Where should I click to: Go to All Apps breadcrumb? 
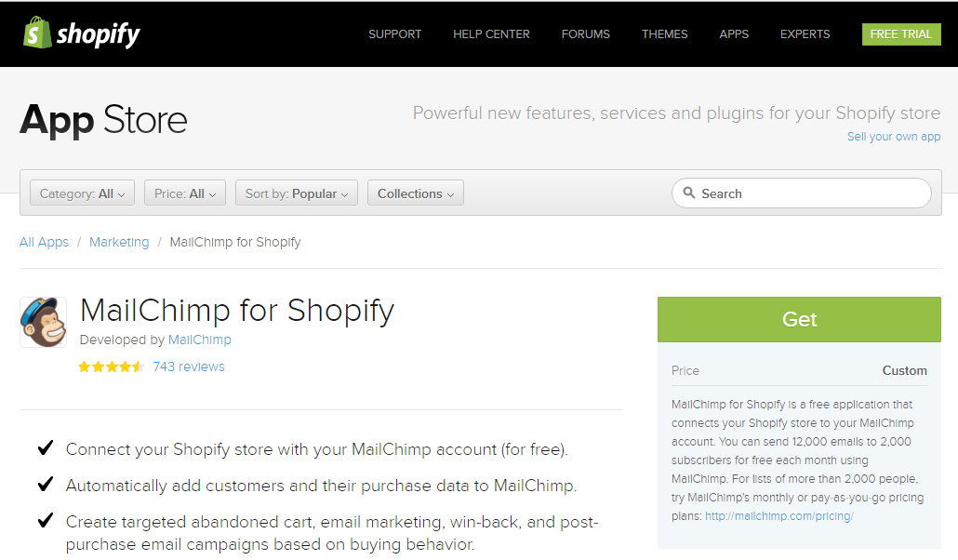coord(44,242)
